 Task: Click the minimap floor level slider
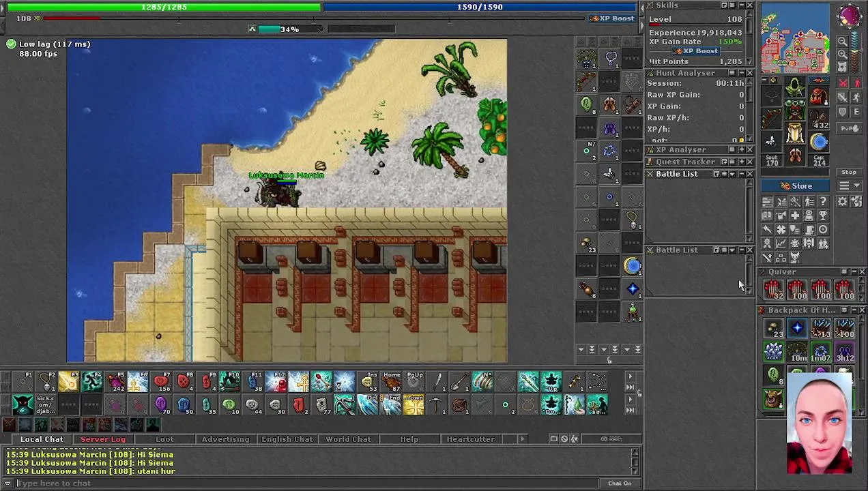855,51
